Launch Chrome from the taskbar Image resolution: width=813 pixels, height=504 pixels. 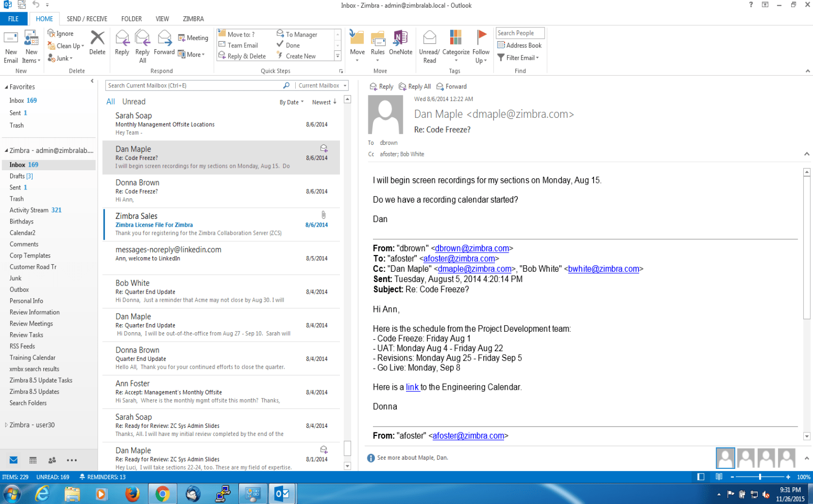click(x=163, y=493)
